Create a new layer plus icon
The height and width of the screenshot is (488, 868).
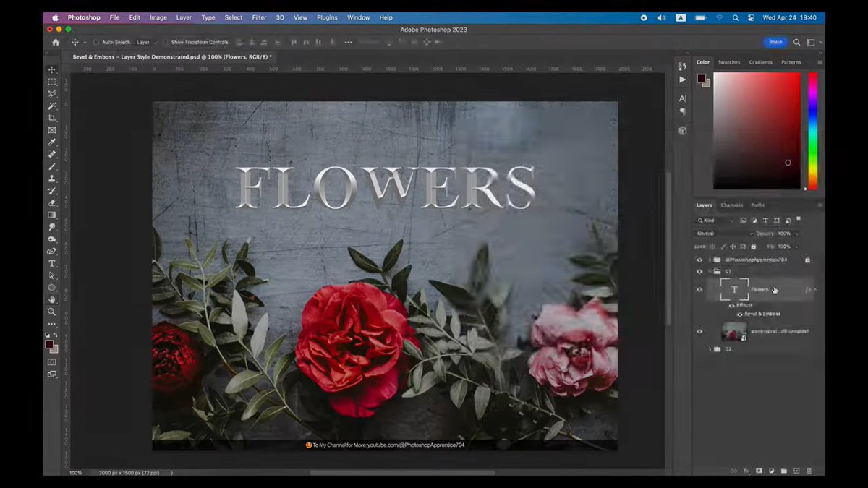(796, 471)
